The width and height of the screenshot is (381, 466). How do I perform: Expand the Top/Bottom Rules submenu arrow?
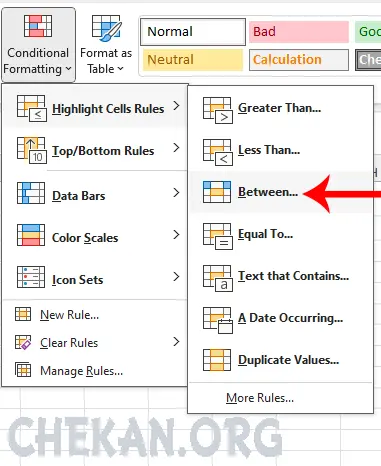click(x=176, y=148)
